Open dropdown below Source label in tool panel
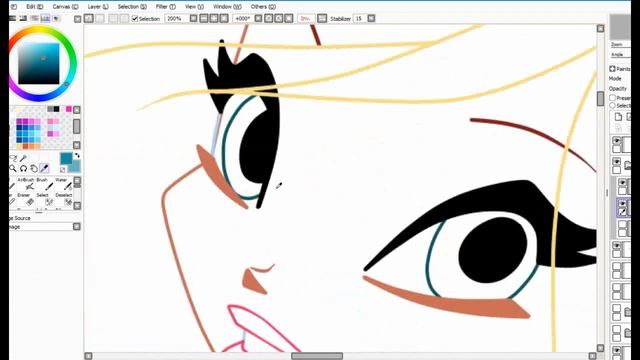 click(77, 227)
